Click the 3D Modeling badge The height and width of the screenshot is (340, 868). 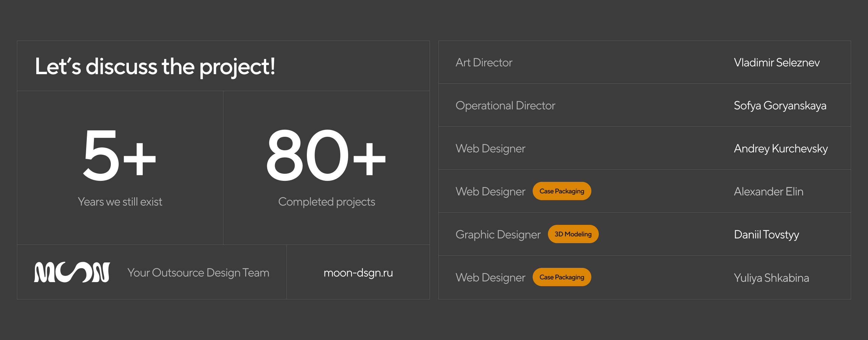pos(573,234)
